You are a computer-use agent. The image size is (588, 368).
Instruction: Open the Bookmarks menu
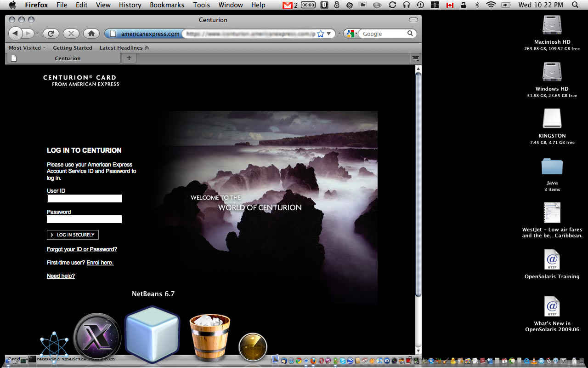coord(167,5)
